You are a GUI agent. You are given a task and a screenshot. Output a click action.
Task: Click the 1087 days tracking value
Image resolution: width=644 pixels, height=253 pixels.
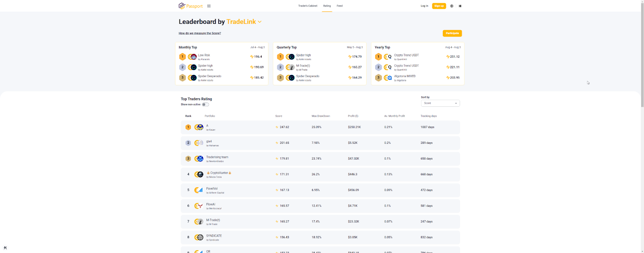(427, 127)
